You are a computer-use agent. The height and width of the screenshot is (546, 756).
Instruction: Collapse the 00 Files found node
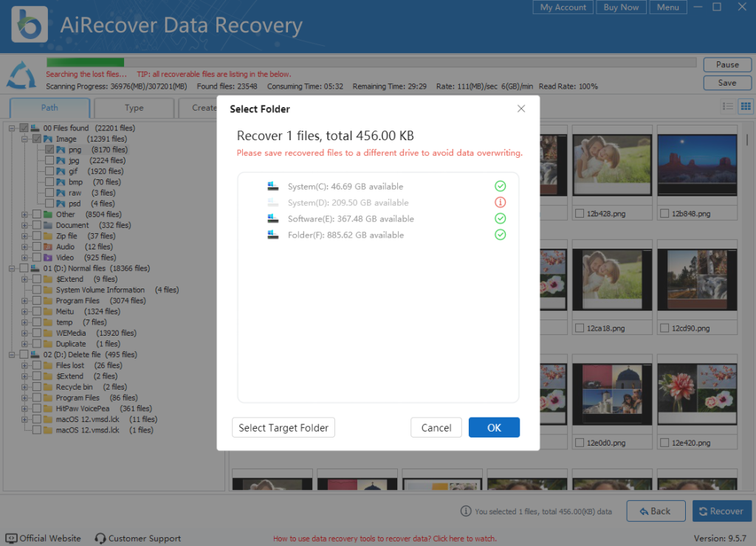pyautogui.click(x=12, y=128)
